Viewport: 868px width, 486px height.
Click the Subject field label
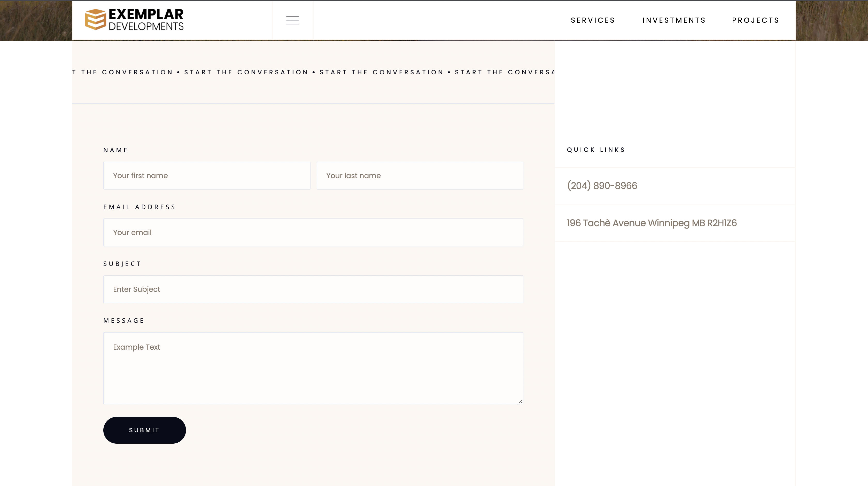point(122,264)
